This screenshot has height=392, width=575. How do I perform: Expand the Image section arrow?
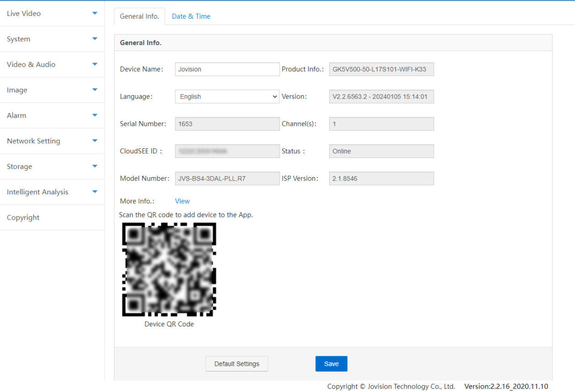pyautogui.click(x=94, y=90)
